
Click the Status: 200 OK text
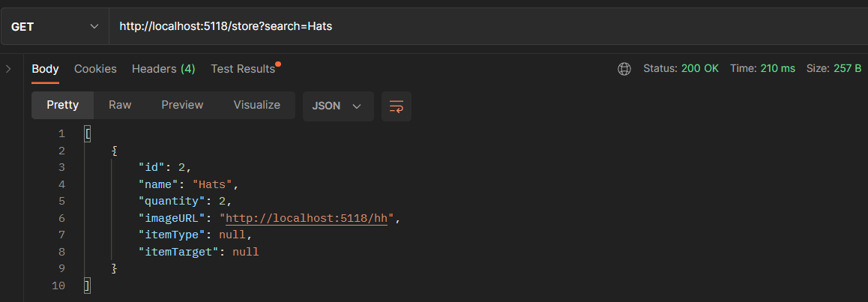[x=681, y=69]
